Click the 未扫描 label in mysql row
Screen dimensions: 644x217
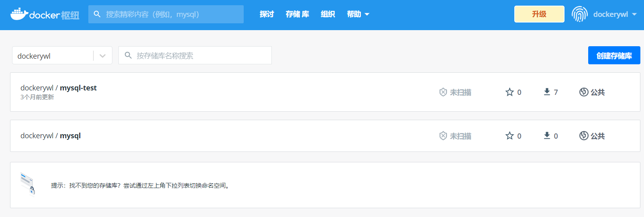tap(461, 136)
